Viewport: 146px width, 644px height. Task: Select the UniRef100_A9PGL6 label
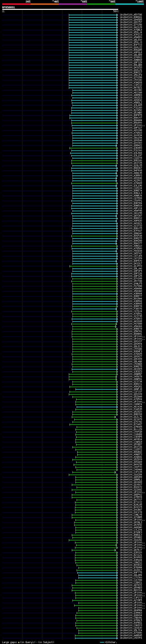[x=131, y=53]
